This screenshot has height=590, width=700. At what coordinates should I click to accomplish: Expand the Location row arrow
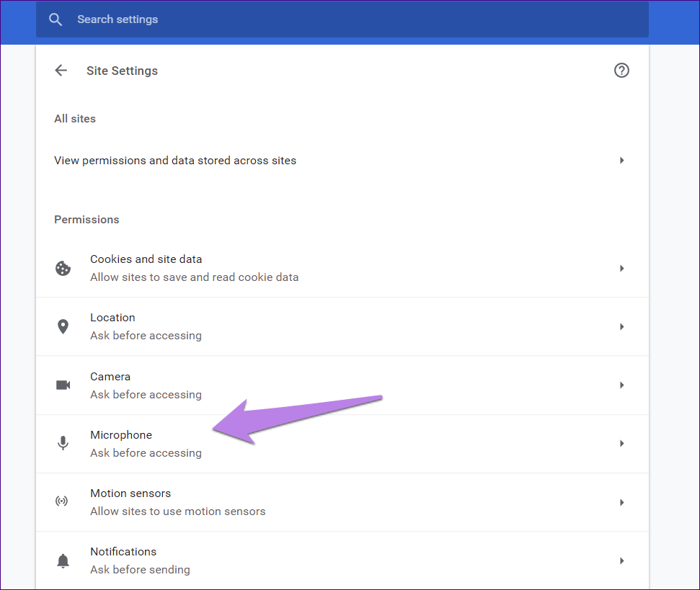[621, 326]
